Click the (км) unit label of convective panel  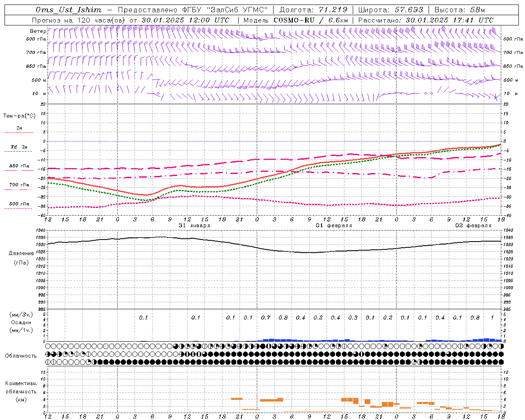(x=21, y=399)
